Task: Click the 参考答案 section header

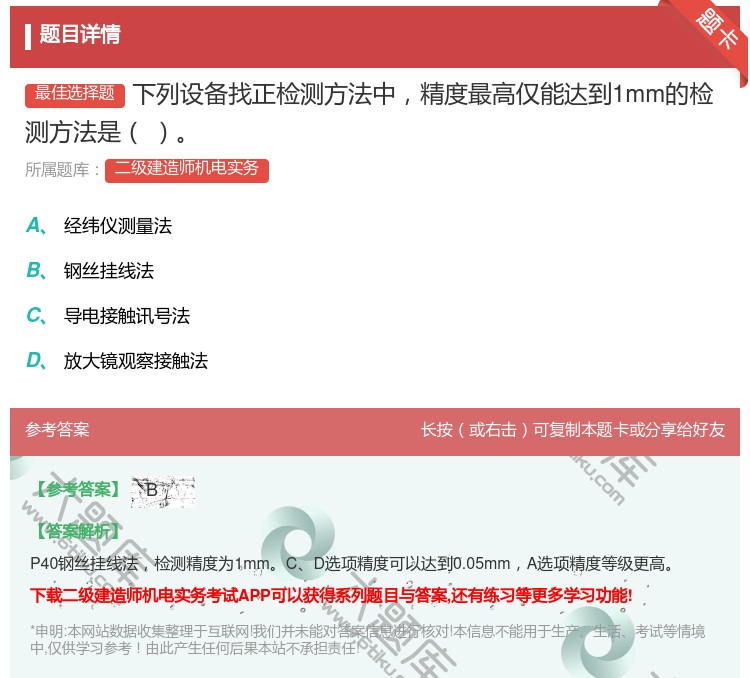Action: (x=57, y=430)
